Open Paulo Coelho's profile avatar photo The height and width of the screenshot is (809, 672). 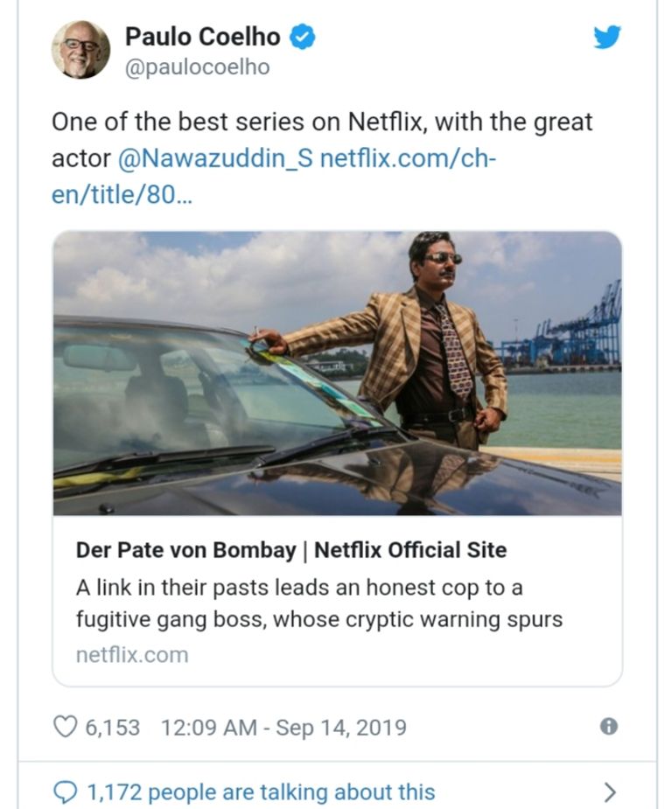point(80,50)
